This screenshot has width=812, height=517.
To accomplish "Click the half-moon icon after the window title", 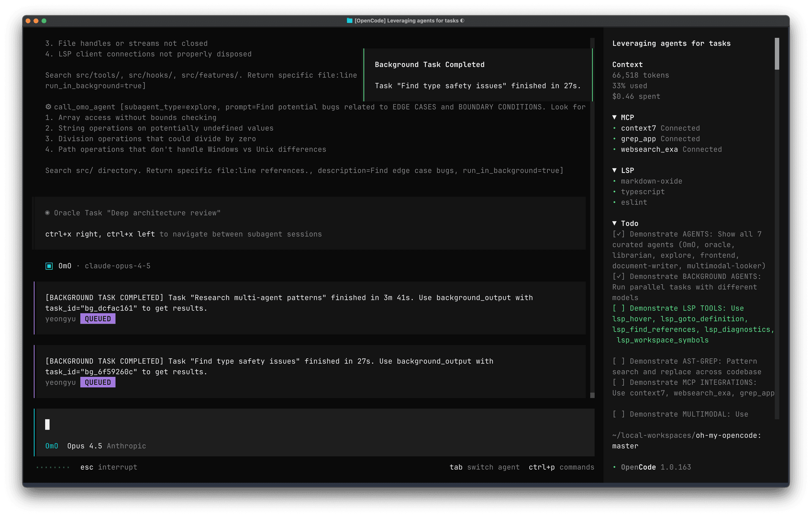I will (462, 20).
